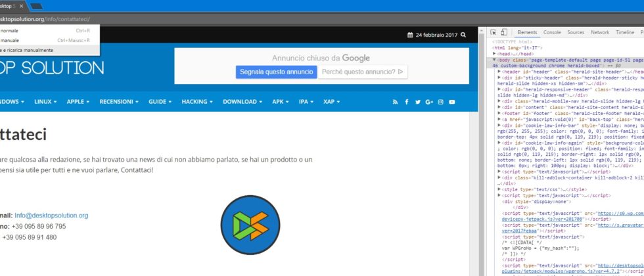
Task: Visit the Google+ social icon
Action: coord(429,102)
